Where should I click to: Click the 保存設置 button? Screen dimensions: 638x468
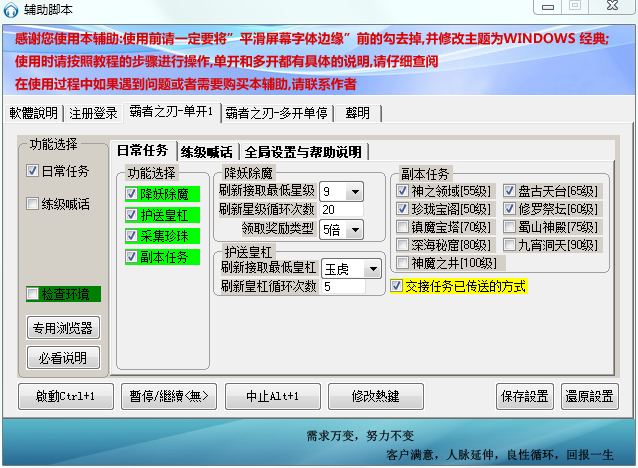(523, 396)
